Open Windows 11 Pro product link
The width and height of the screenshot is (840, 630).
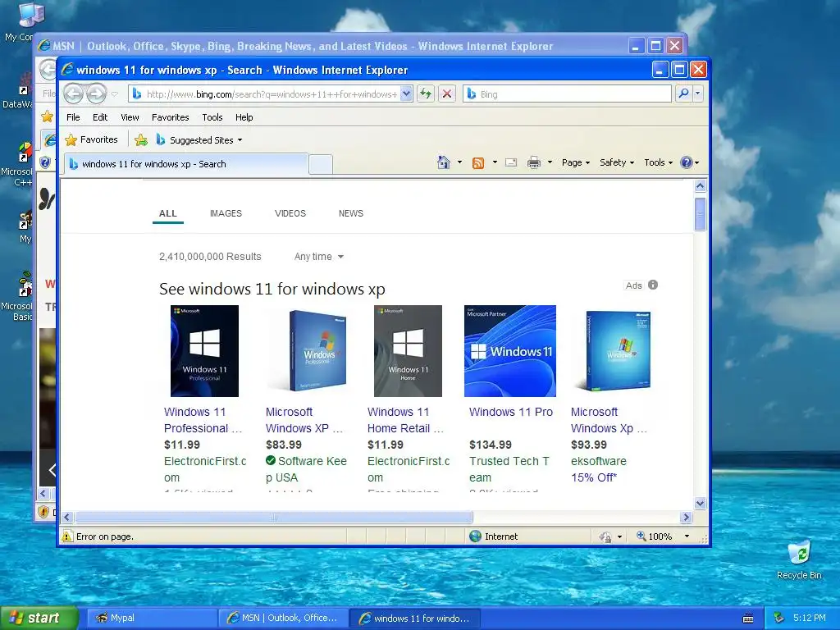pos(511,412)
